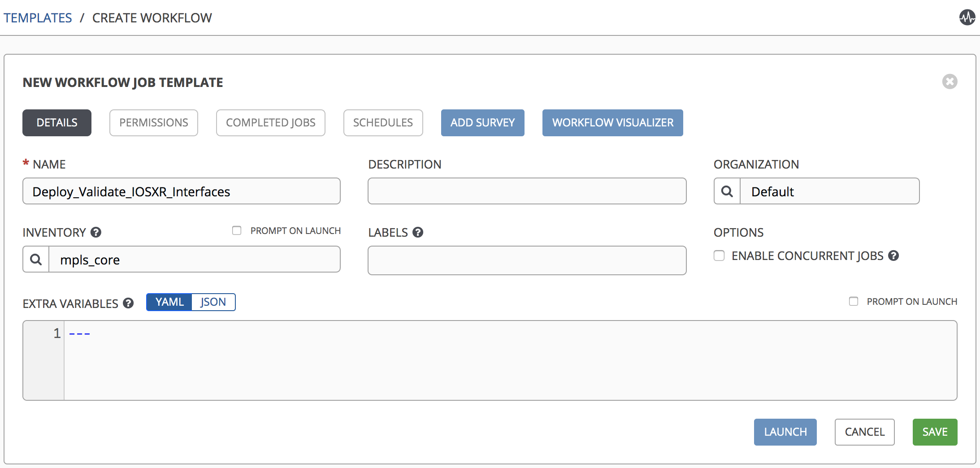Screen dimensions: 980x468
Task: Check Enable Concurrent Jobs option
Action: [x=719, y=256]
